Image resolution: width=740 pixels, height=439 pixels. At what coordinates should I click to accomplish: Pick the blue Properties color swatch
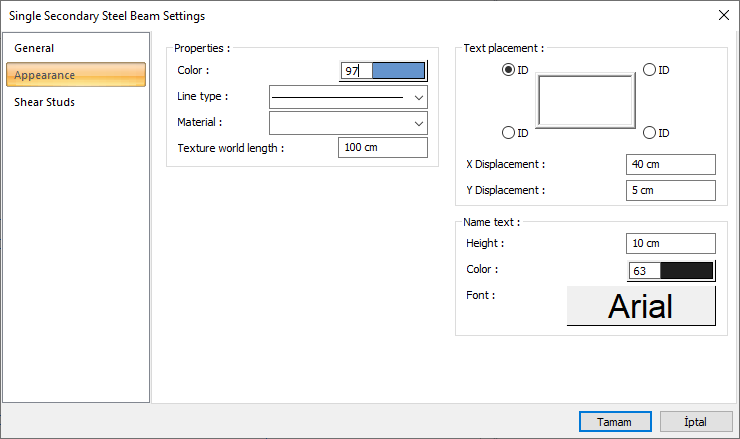pos(398,71)
